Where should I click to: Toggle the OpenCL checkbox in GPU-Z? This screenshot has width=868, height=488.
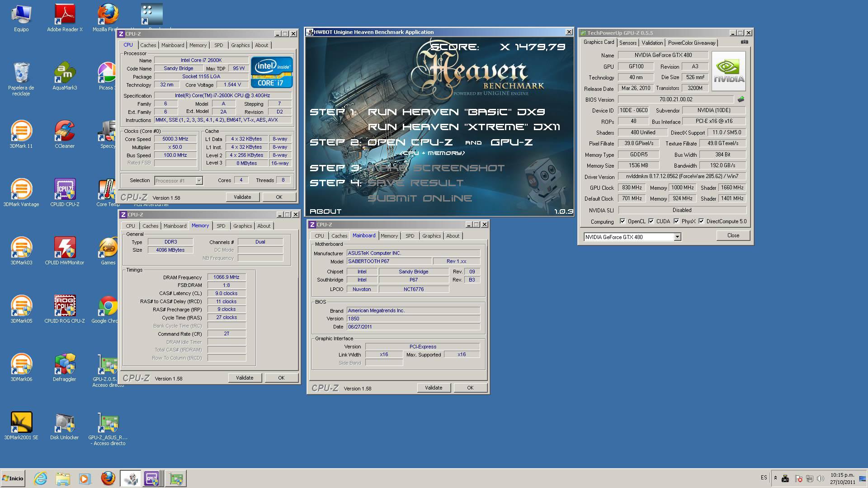point(623,221)
